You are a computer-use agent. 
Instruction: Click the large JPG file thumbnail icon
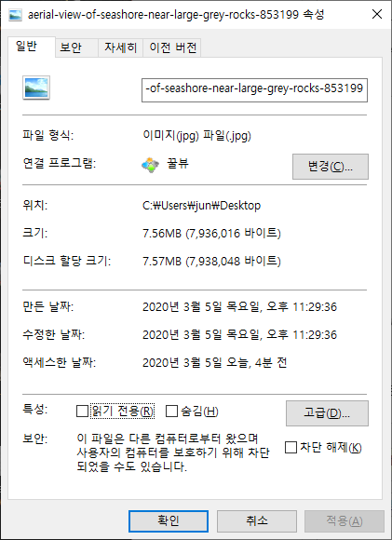pos(36,88)
